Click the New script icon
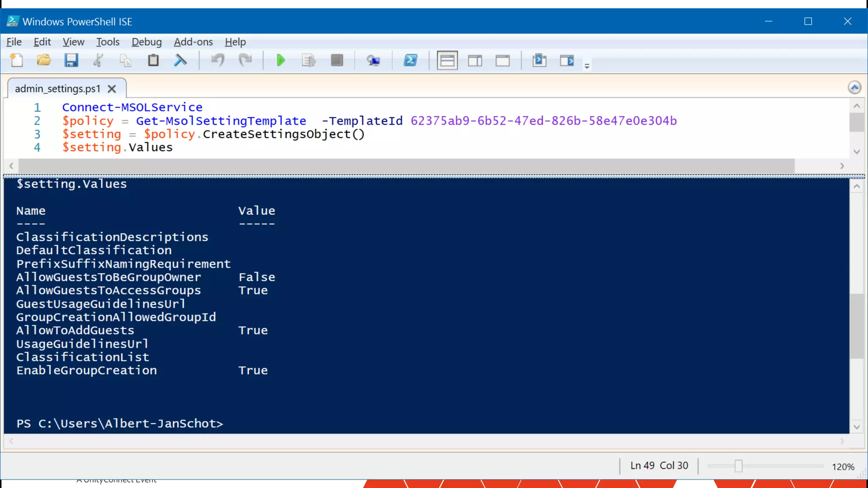The image size is (868, 488). pos(17,61)
